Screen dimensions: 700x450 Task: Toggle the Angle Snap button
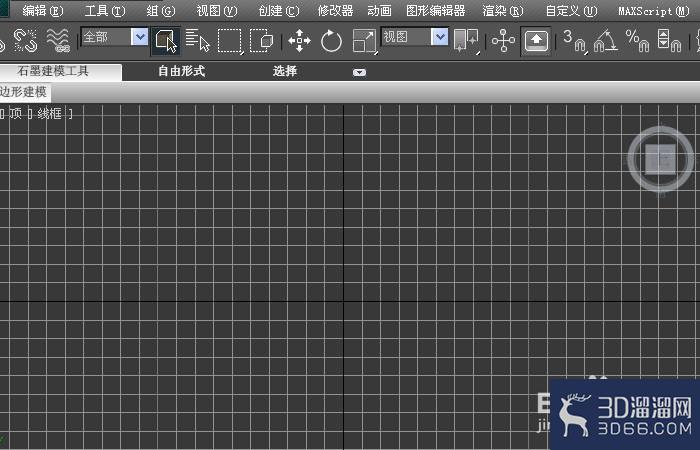click(x=605, y=41)
